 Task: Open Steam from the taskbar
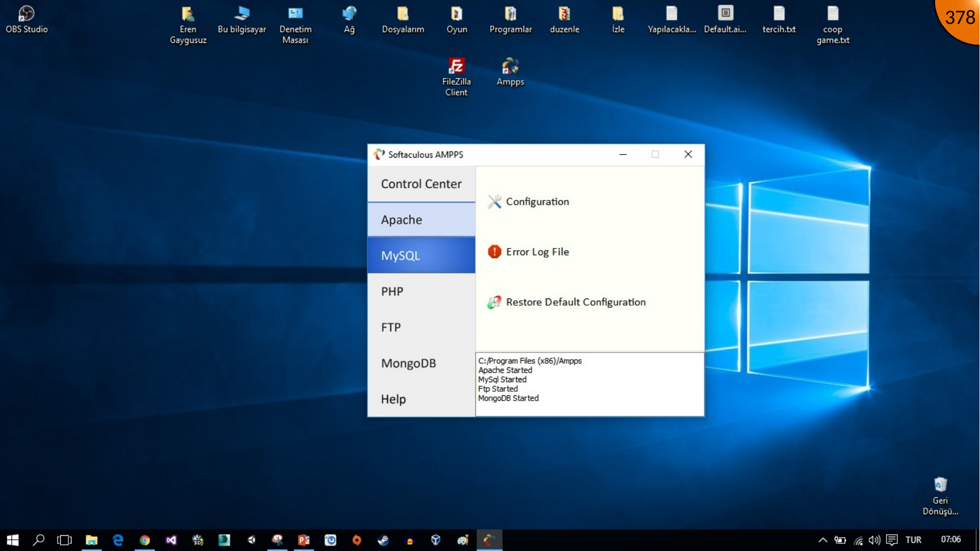(x=383, y=540)
